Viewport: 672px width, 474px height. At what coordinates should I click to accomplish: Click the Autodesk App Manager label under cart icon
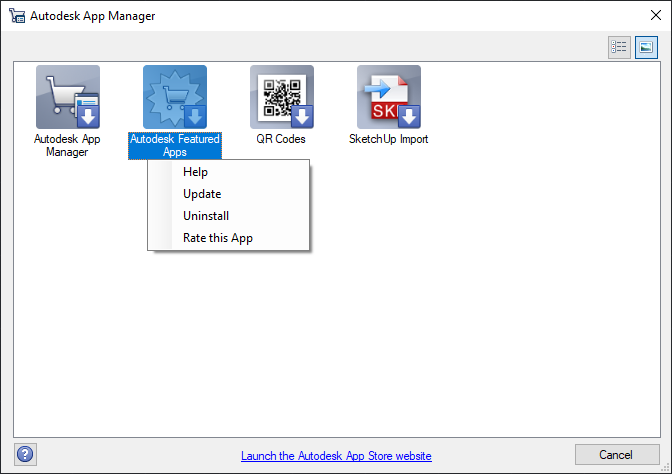tap(67, 146)
